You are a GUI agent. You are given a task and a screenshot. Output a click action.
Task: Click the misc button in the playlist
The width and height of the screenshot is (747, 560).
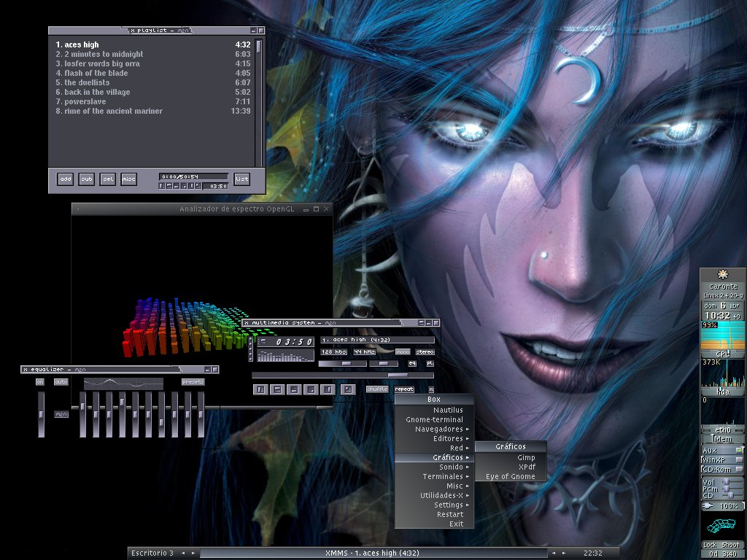point(128,179)
